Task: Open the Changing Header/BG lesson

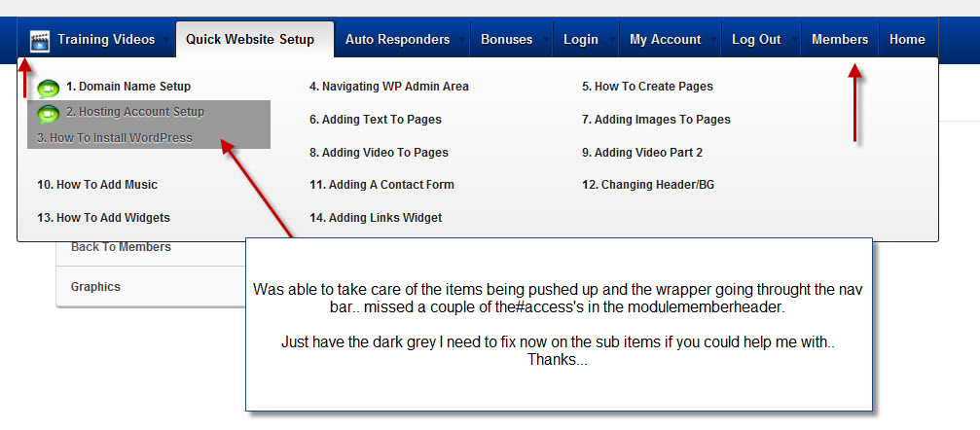Action: [648, 185]
